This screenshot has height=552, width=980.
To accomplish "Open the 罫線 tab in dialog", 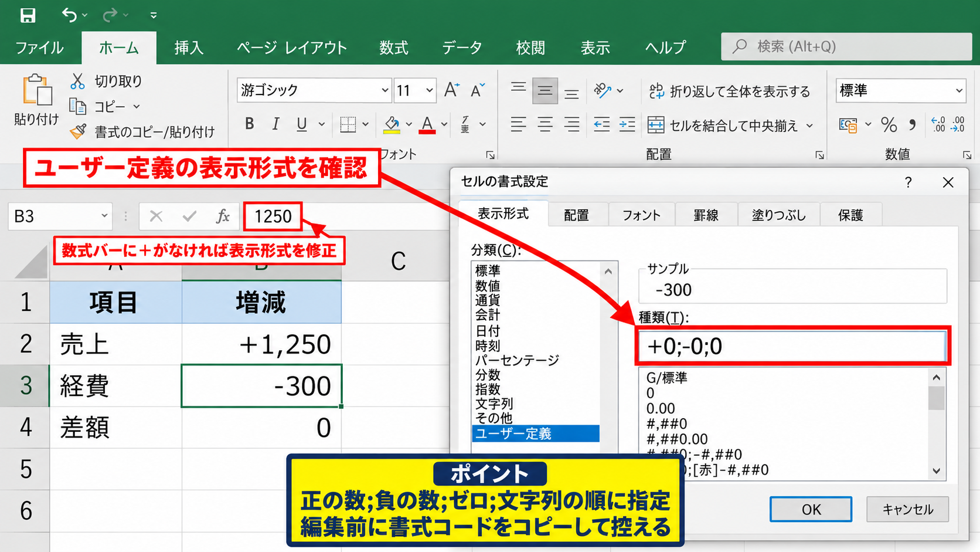I will 706,215.
